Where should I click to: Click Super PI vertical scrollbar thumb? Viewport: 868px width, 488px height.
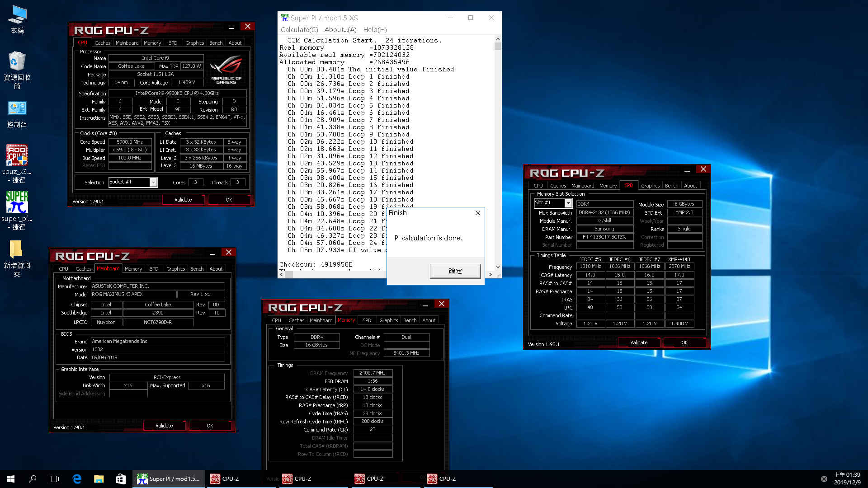pyautogui.click(x=498, y=46)
